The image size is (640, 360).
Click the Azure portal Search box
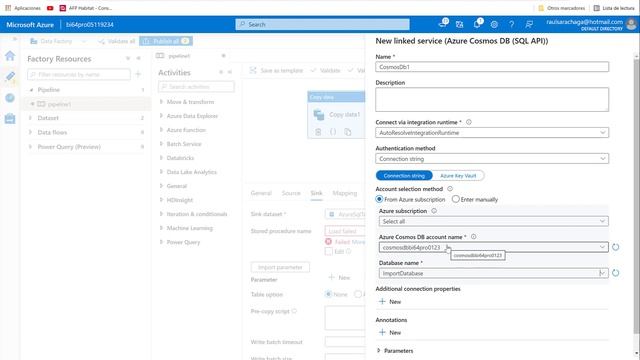point(322,24)
